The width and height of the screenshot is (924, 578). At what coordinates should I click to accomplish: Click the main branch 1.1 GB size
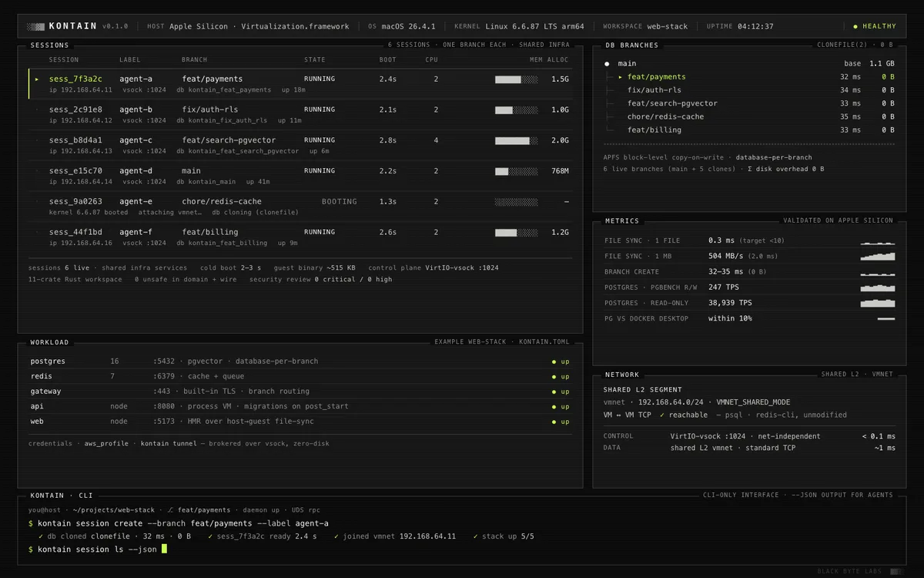[882, 64]
